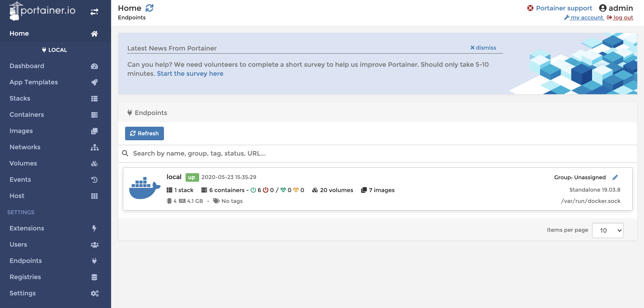
Task: Click the refresh icon beside Home title
Action: tap(149, 8)
